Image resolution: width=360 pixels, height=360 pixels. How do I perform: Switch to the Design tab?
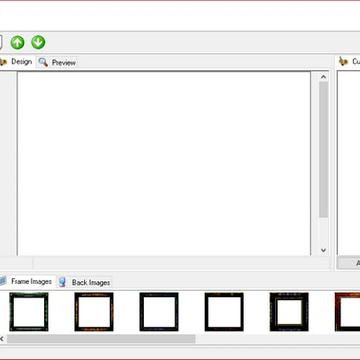[x=17, y=62]
